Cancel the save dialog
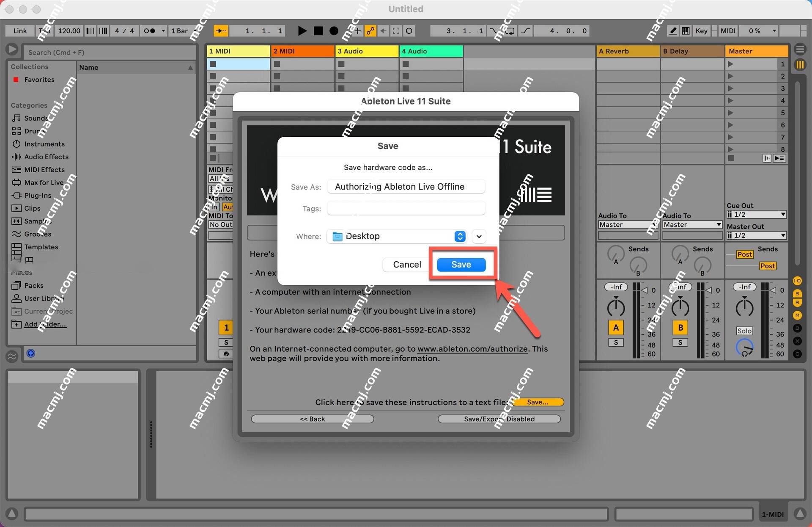The height and width of the screenshot is (527, 812). click(406, 263)
